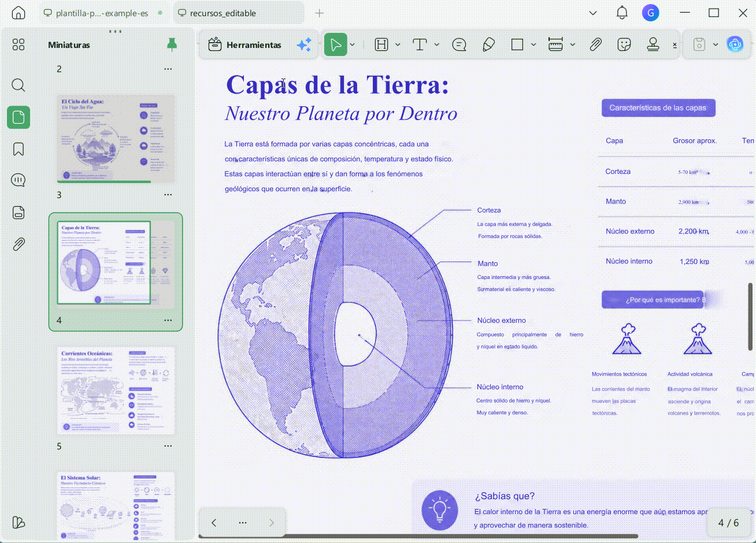Open a new tab with plus
The height and width of the screenshot is (543, 756).
click(320, 13)
